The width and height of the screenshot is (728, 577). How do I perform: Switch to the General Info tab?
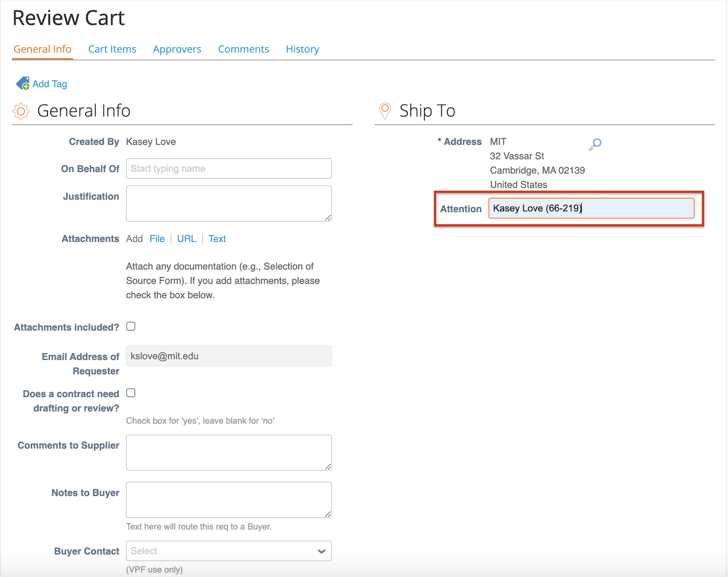tap(42, 49)
